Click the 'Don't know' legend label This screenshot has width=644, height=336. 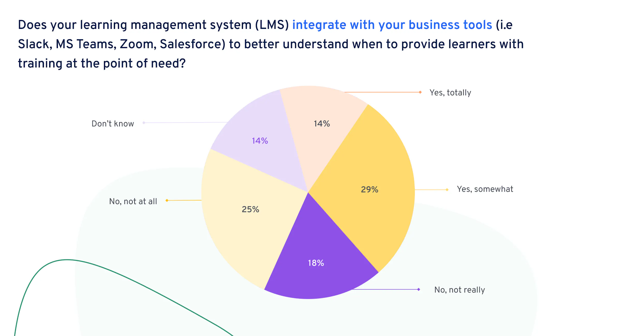coord(113,123)
